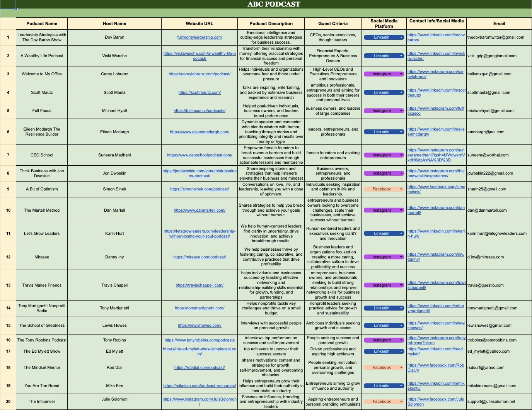Image resolution: width=532 pixels, height=411 pixels.
Task: Click the Host Name column header
Action: 114,24
